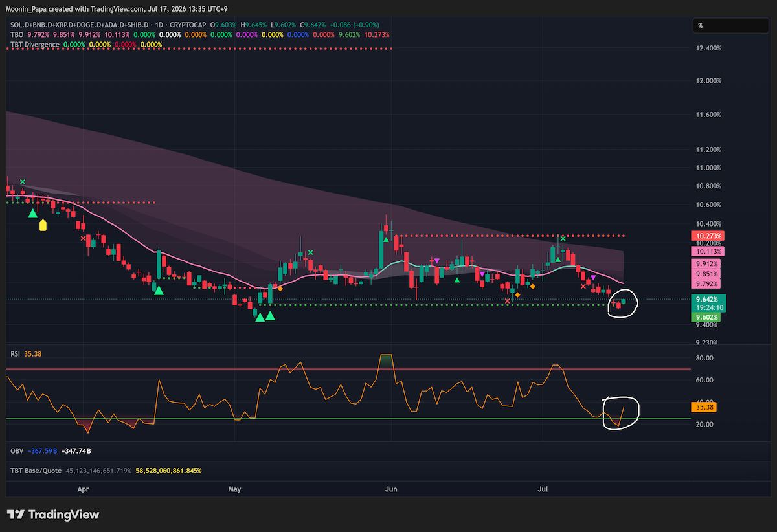Click the TradingView logo
Screen dimensions: 777x532
[54, 515]
